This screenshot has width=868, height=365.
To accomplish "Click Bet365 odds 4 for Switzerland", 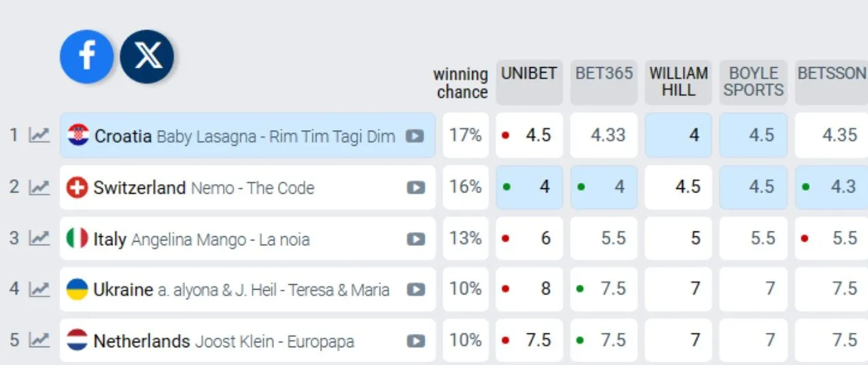I will 604,187.
